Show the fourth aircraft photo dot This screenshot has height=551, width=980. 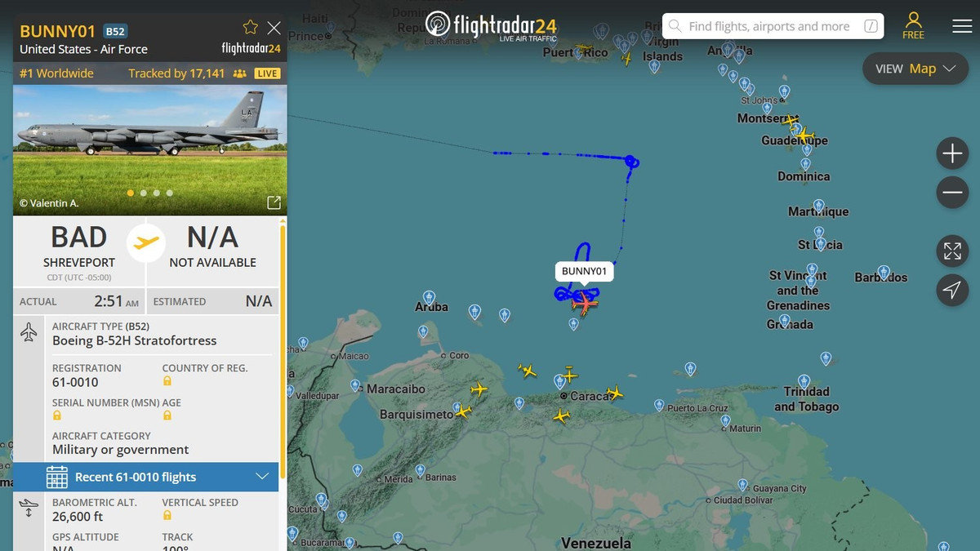pos(170,193)
